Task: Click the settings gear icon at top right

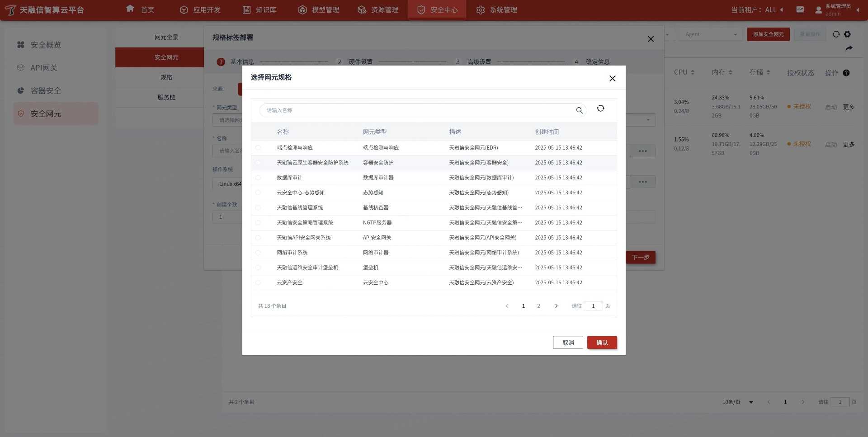Action: (x=847, y=34)
